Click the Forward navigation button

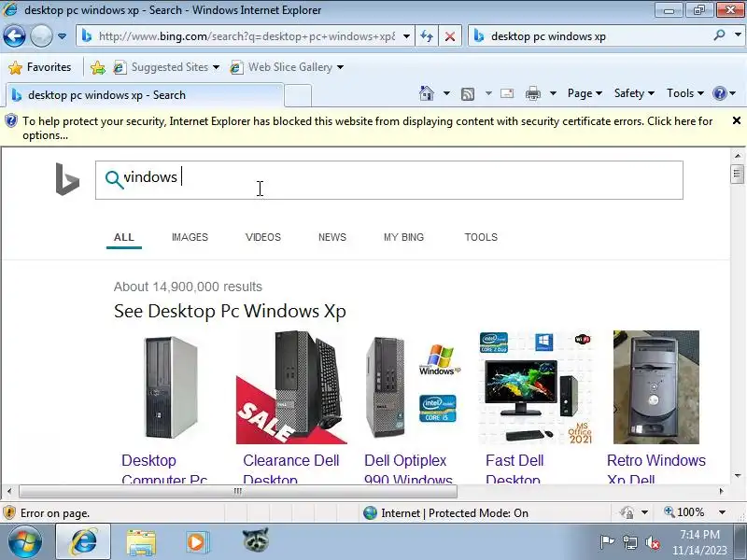(41, 36)
